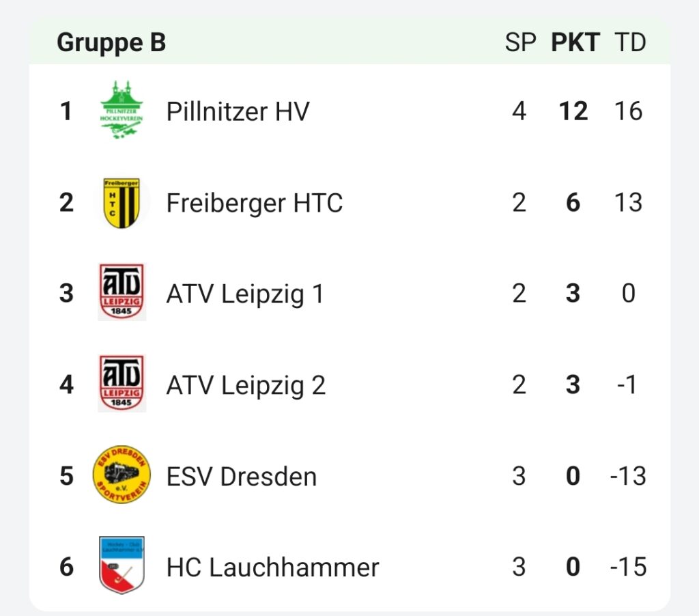The height and width of the screenshot is (616, 699).
Task: Select the ATV Leipzig 2 crest
Action: click(122, 383)
